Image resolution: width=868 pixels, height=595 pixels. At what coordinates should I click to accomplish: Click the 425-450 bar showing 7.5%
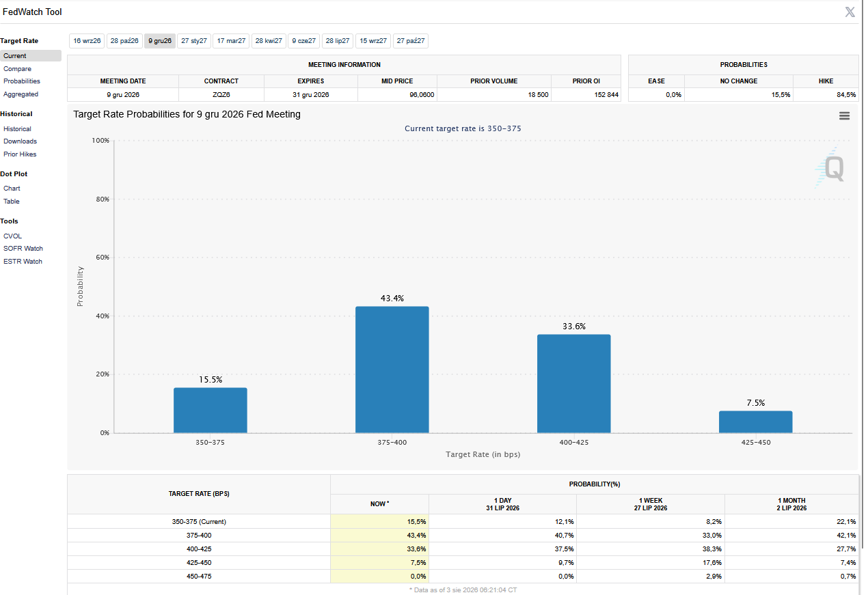pos(756,422)
